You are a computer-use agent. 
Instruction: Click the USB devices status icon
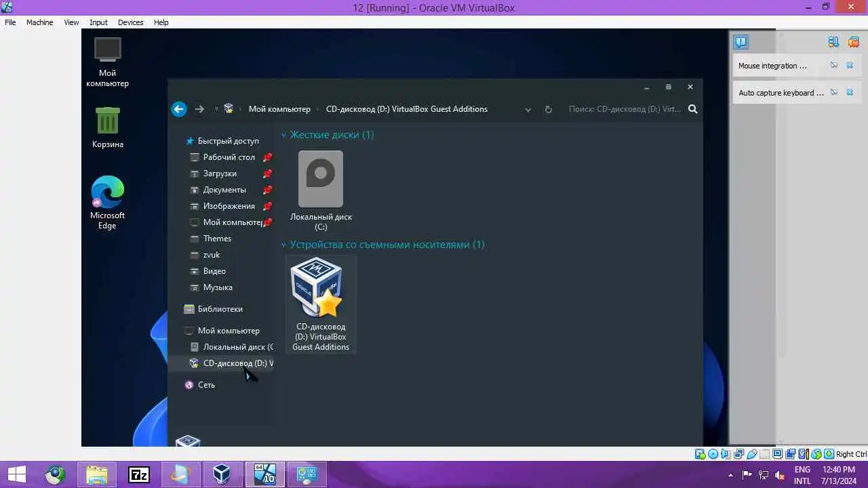point(751,454)
